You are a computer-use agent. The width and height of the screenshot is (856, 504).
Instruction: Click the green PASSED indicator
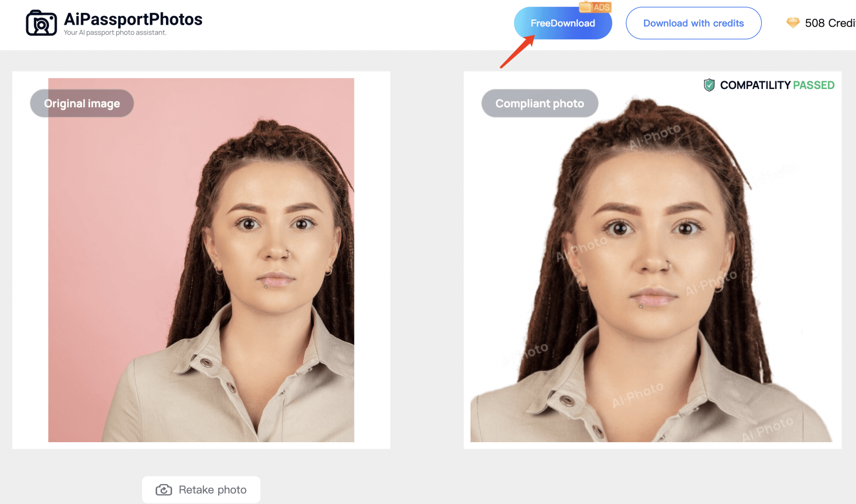pyautogui.click(x=813, y=85)
